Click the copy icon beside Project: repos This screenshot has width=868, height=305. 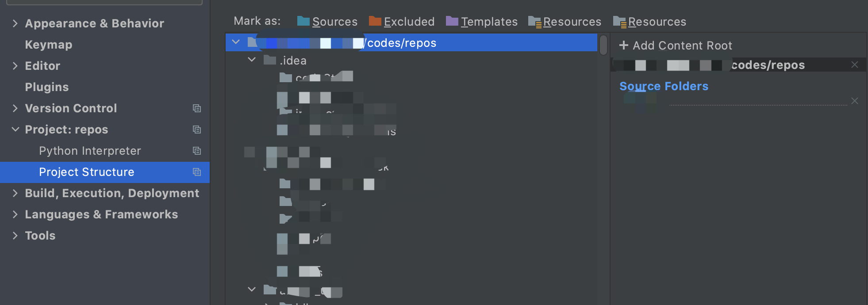197,130
